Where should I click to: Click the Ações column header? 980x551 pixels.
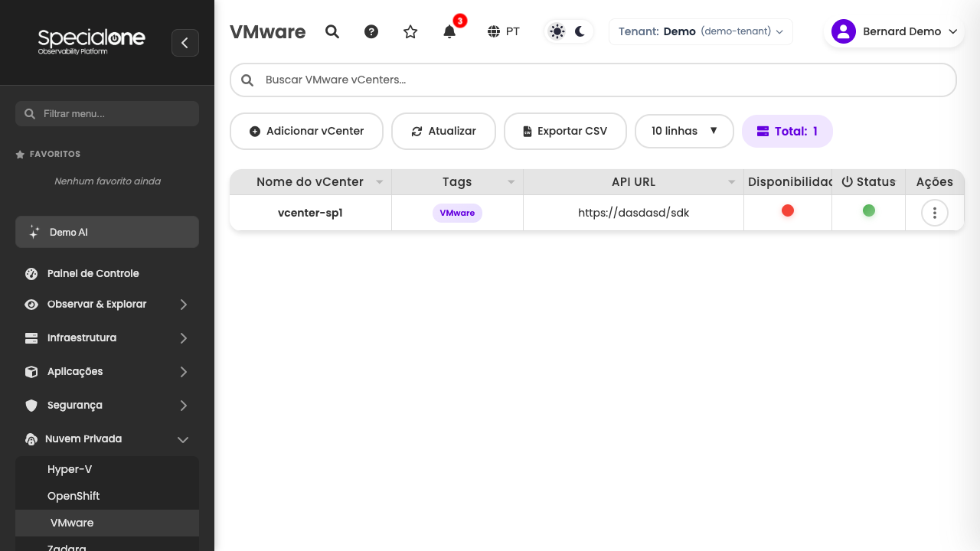pos(935,182)
